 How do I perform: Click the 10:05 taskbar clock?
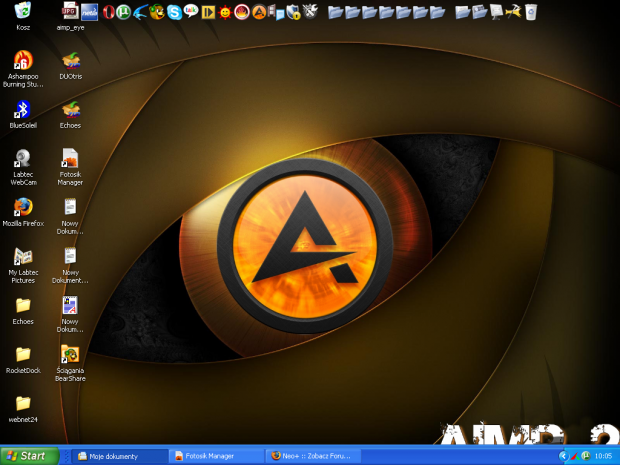coord(603,456)
